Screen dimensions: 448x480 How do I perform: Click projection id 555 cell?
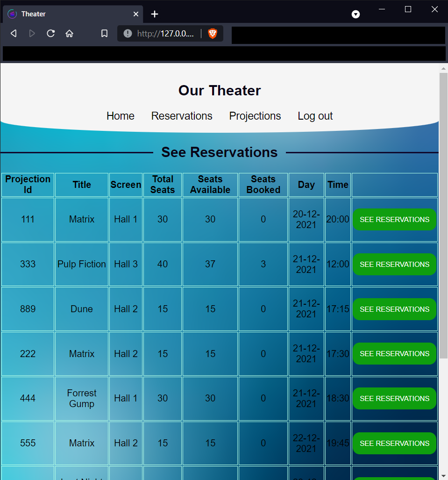(x=28, y=443)
